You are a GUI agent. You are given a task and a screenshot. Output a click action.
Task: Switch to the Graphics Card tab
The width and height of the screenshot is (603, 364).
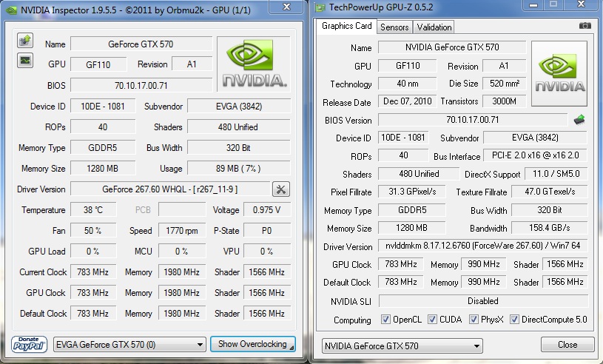coord(346,26)
